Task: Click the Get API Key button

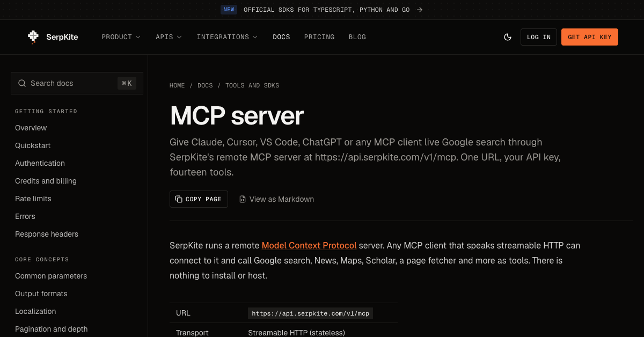Action: point(590,37)
